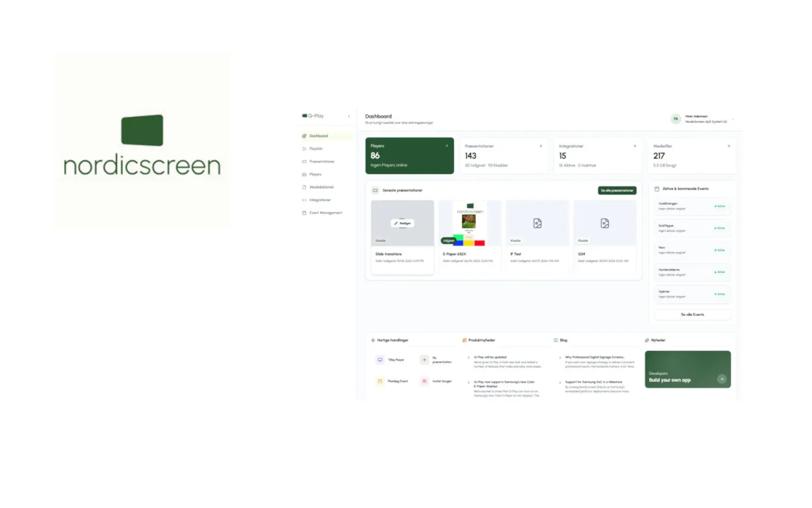
Task: Open the IF Test presentation placeholder image
Action: tap(537, 223)
